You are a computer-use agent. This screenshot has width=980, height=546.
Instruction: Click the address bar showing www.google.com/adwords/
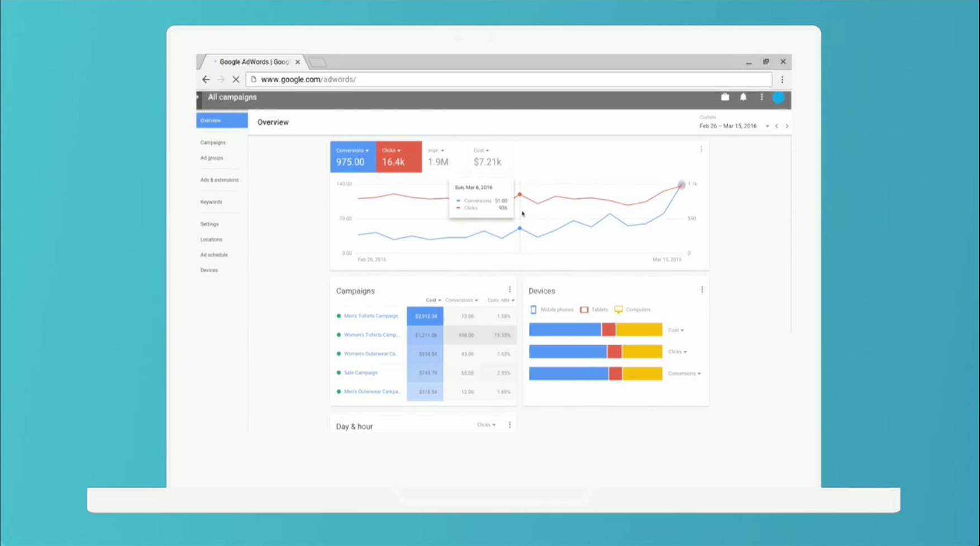(509, 79)
